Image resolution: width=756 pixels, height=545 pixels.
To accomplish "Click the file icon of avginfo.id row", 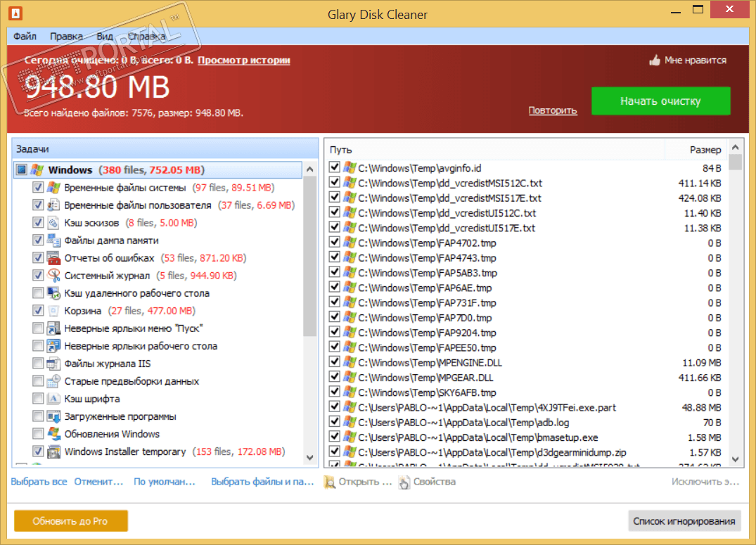I will point(350,168).
